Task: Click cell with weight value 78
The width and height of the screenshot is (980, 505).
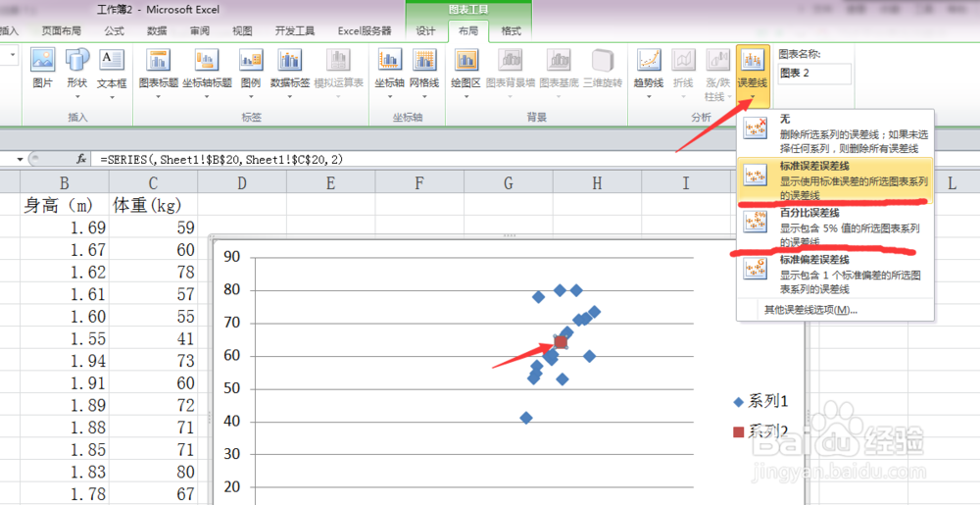Action: (153, 272)
